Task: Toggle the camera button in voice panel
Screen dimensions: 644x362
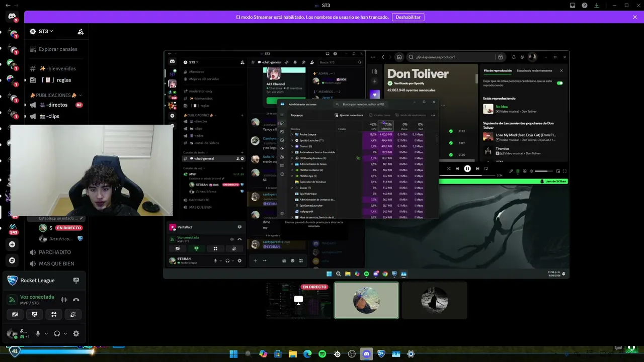Action: [15, 314]
